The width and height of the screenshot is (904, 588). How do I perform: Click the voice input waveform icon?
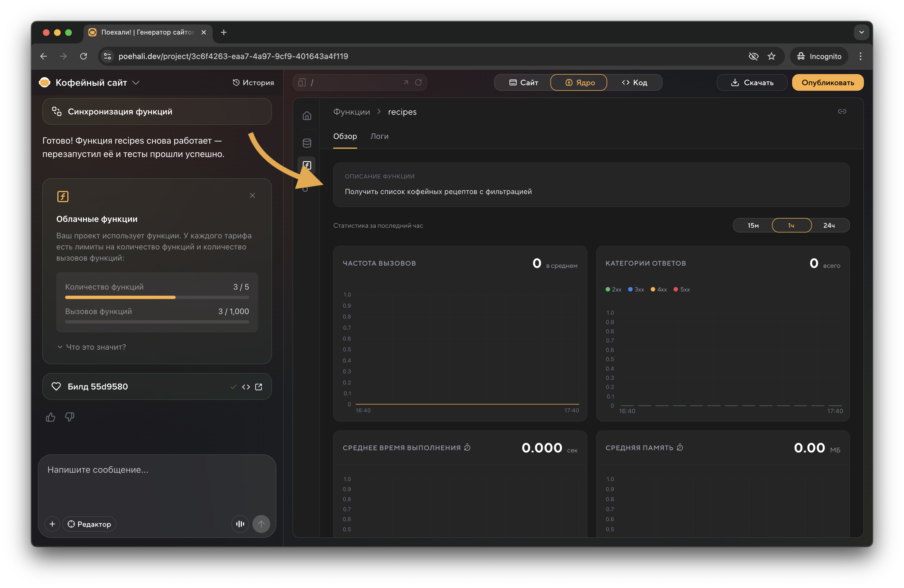(x=240, y=524)
